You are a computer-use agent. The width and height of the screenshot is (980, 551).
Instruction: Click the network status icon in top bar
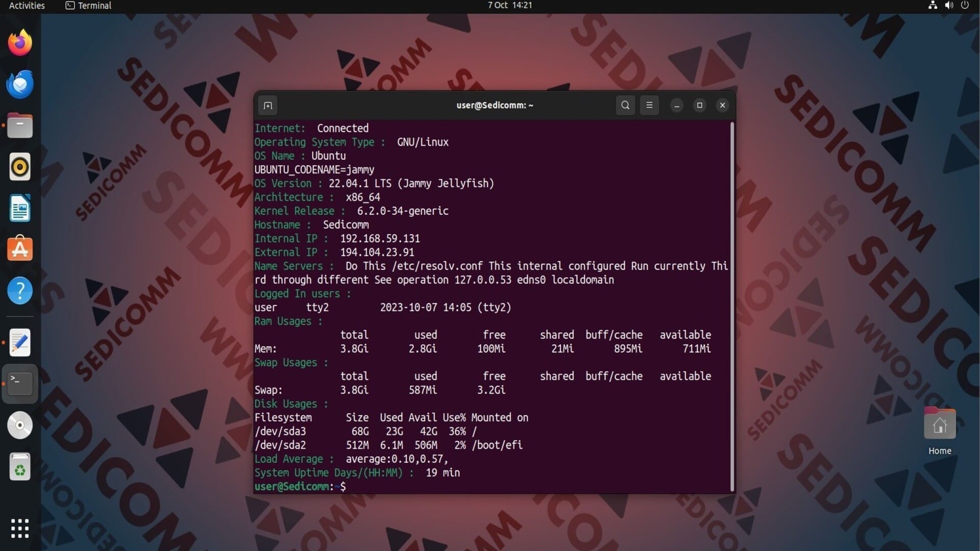click(x=933, y=5)
